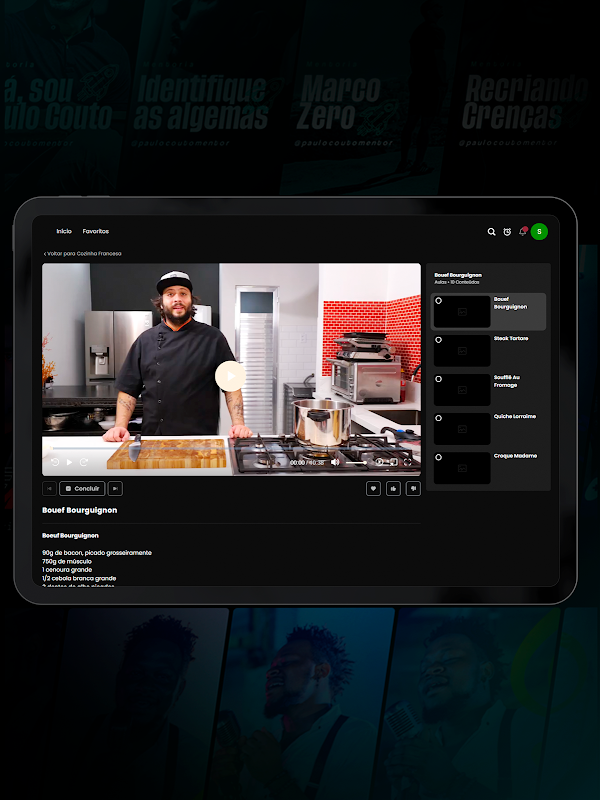The width and height of the screenshot is (600, 800).
Task: Toggle completion circle on Soufflé Au Fromage lesson
Action: coord(438,379)
